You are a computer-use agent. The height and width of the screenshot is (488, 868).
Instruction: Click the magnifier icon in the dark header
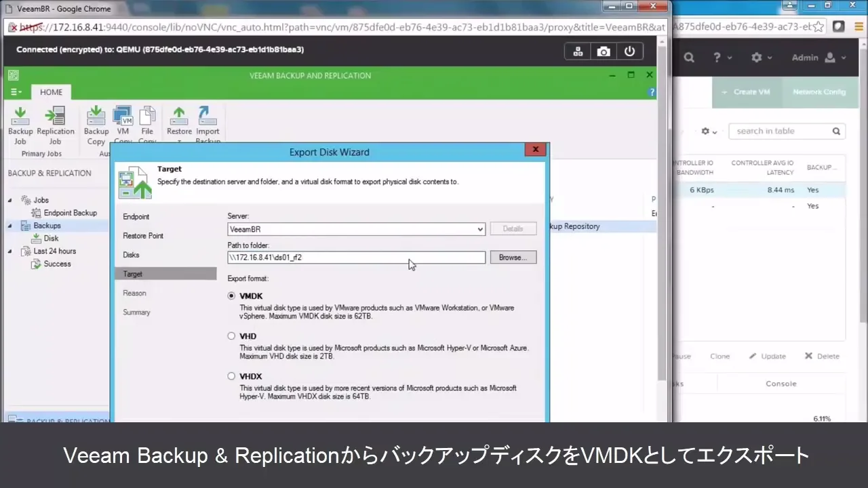pyautogui.click(x=689, y=58)
